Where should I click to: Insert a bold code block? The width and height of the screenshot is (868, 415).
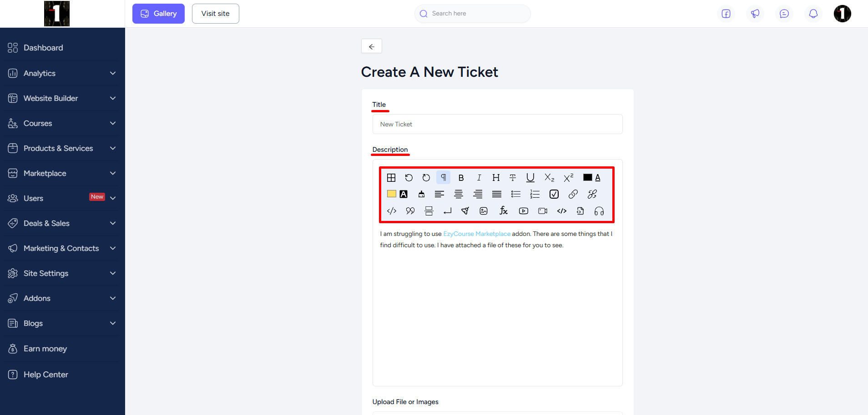coord(561,211)
